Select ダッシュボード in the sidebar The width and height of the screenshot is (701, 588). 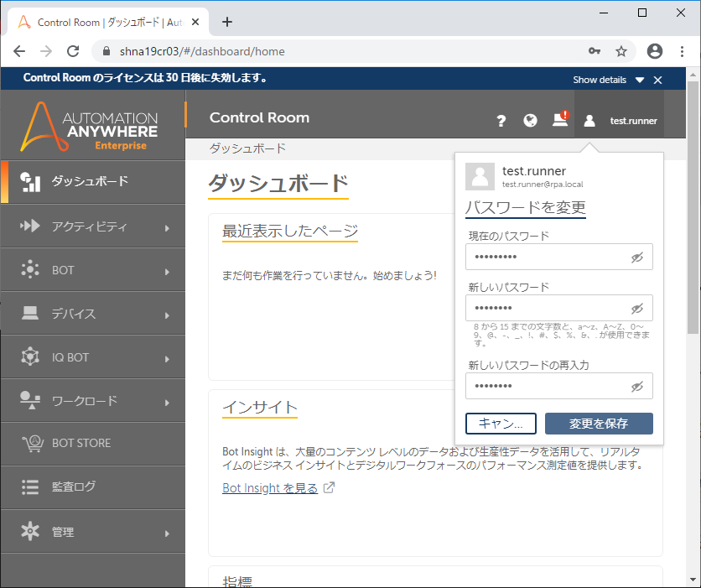(x=93, y=182)
